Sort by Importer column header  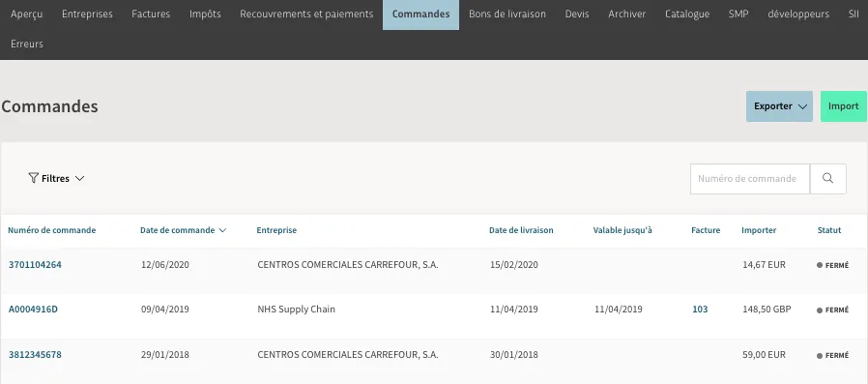(x=759, y=230)
